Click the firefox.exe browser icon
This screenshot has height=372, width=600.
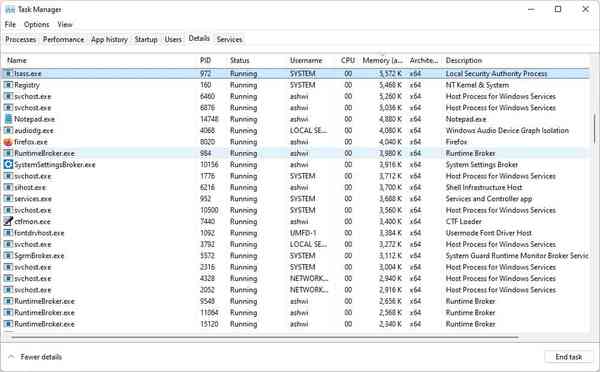pyautogui.click(x=8, y=142)
